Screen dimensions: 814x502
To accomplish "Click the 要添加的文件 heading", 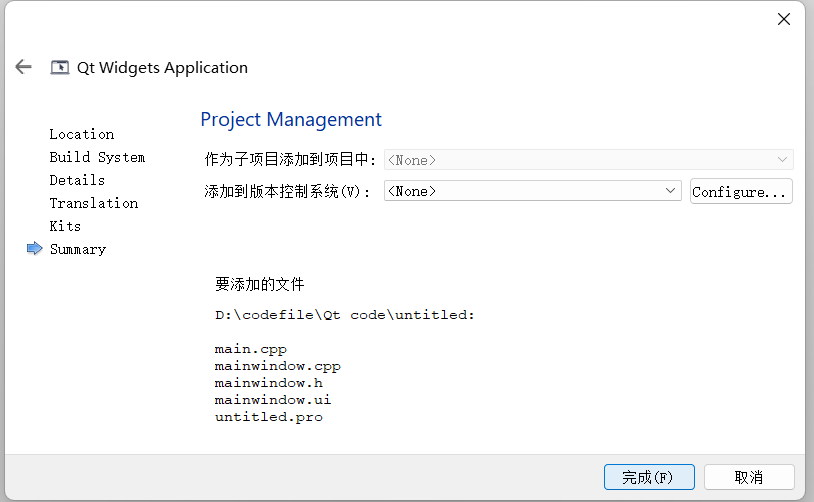I will 260,284.
